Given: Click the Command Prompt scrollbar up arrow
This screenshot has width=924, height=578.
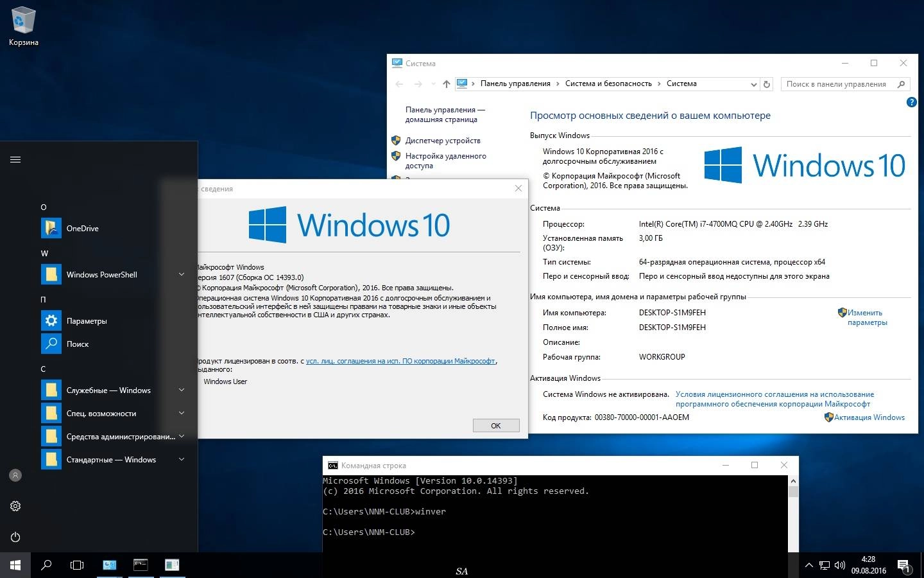Looking at the screenshot, I should click(793, 481).
